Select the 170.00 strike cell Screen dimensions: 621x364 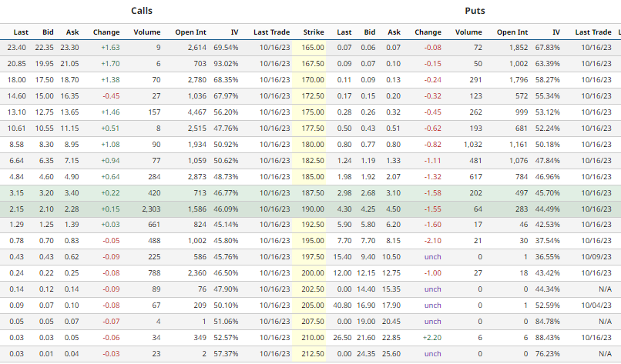point(309,80)
